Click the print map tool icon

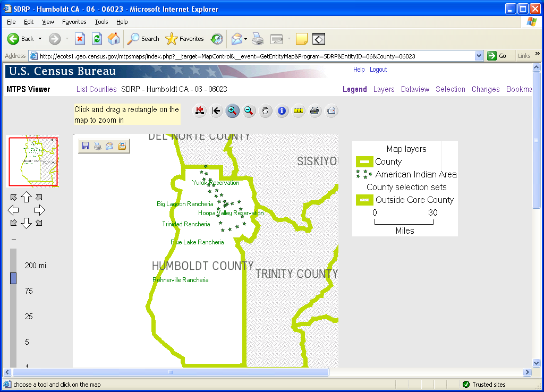point(314,111)
